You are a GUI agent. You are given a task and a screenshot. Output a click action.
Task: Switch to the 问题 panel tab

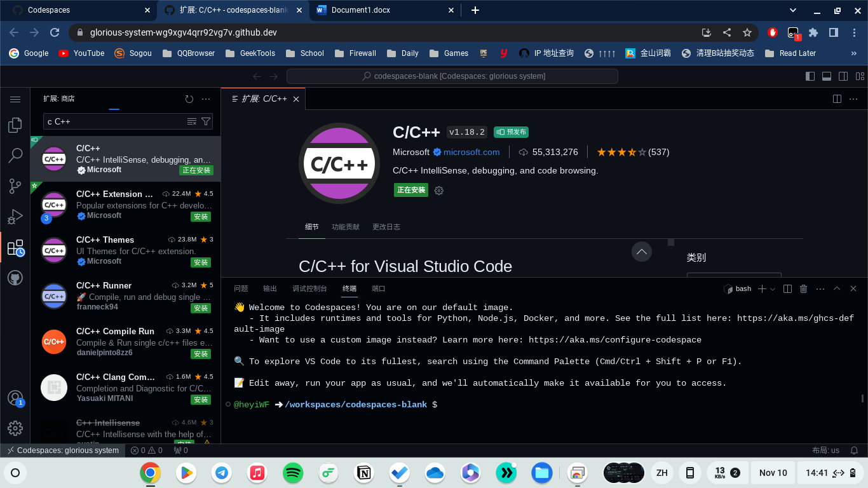241,288
